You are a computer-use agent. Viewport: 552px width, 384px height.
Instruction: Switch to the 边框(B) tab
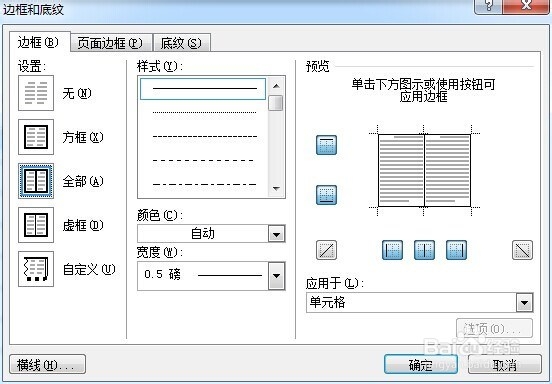point(39,43)
